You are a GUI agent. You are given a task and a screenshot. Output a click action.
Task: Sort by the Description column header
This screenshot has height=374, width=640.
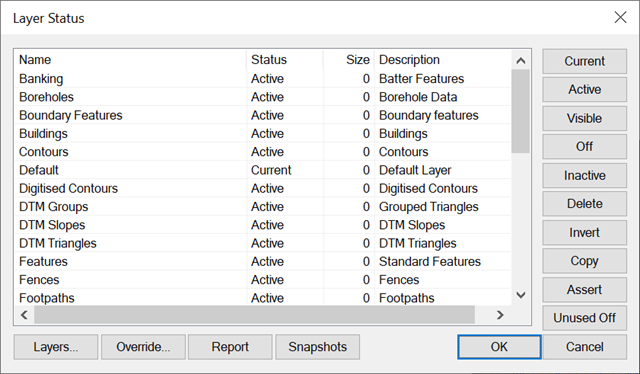[x=443, y=60]
